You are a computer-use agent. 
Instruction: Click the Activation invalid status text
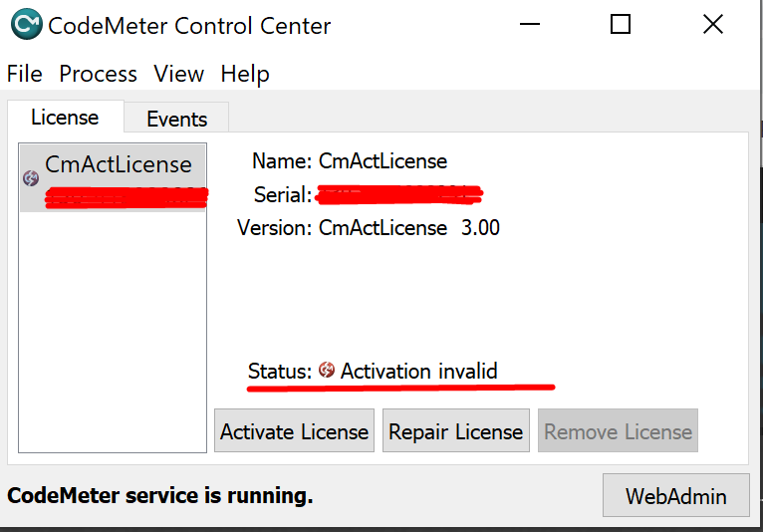pyautogui.click(x=418, y=371)
